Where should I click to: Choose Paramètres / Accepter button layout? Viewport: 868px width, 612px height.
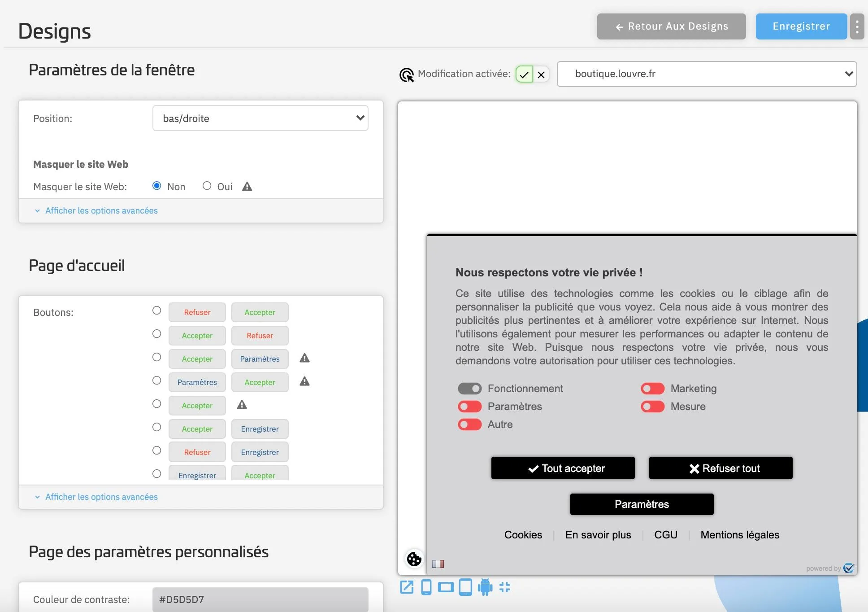pos(156,380)
